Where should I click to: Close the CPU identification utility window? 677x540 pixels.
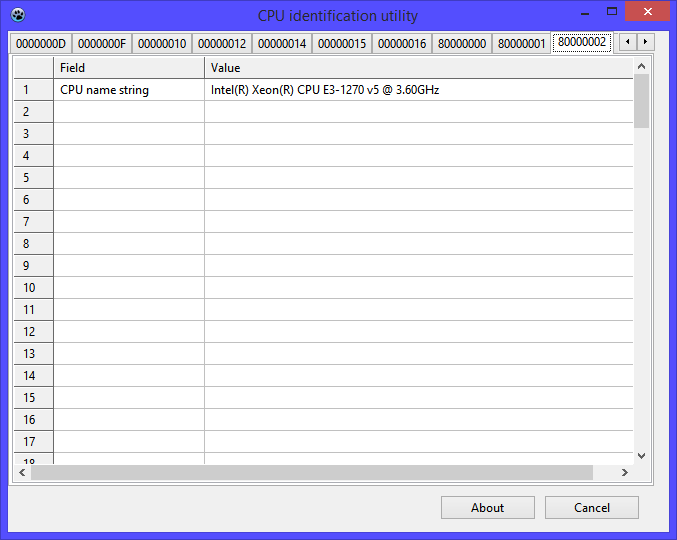(647, 11)
